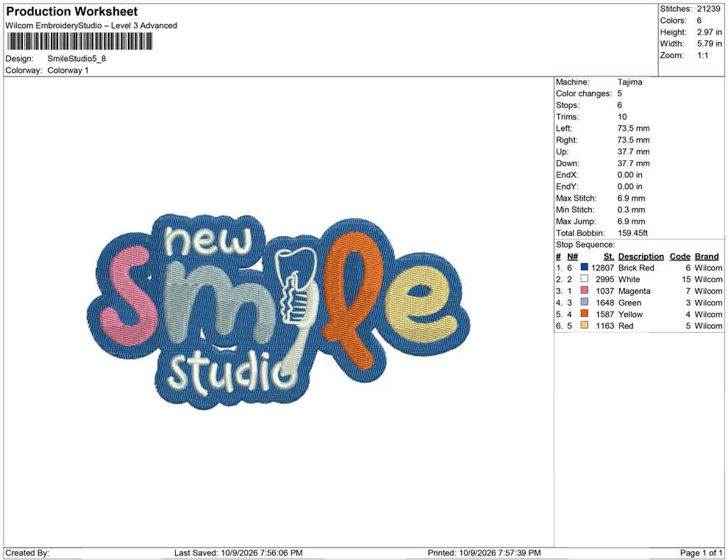Click the Min Stitch value '0.3 mm'
This screenshot has width=728, height=560.
[x=631, y=209]
